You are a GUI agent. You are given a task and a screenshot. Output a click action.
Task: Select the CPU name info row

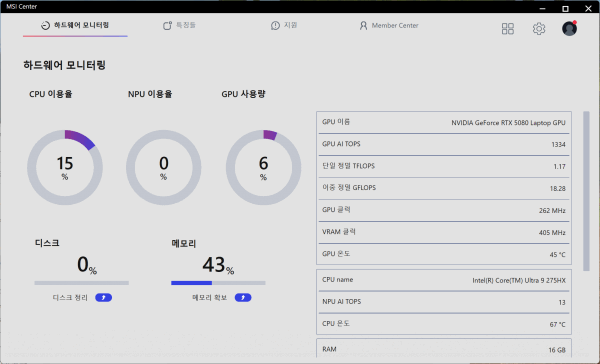pos(444,280)
